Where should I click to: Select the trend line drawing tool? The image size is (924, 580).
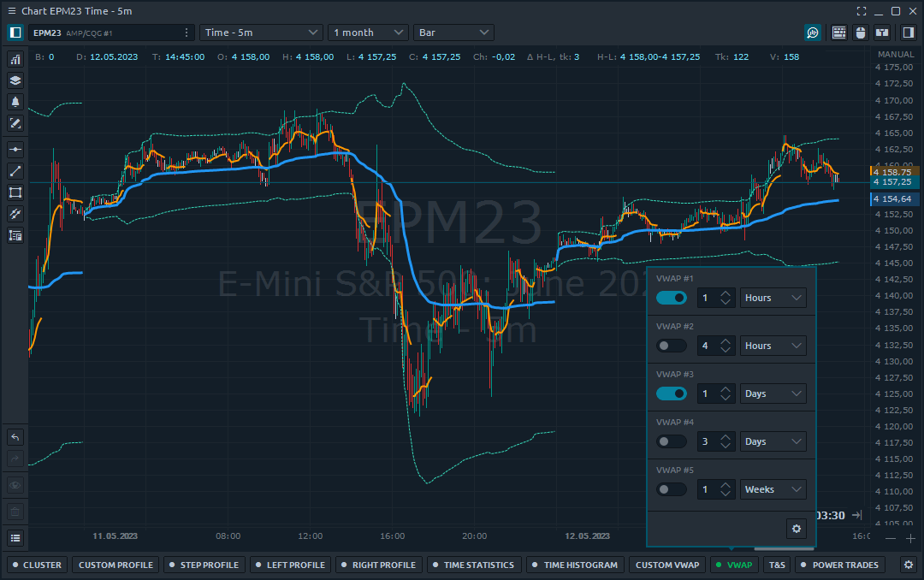(15, 171)
